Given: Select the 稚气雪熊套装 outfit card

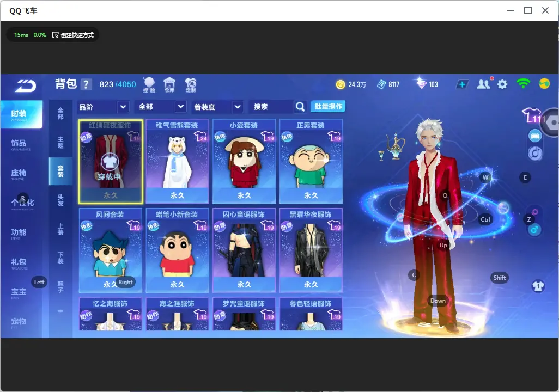Looking at the screenshot, I should pos(177,162).
